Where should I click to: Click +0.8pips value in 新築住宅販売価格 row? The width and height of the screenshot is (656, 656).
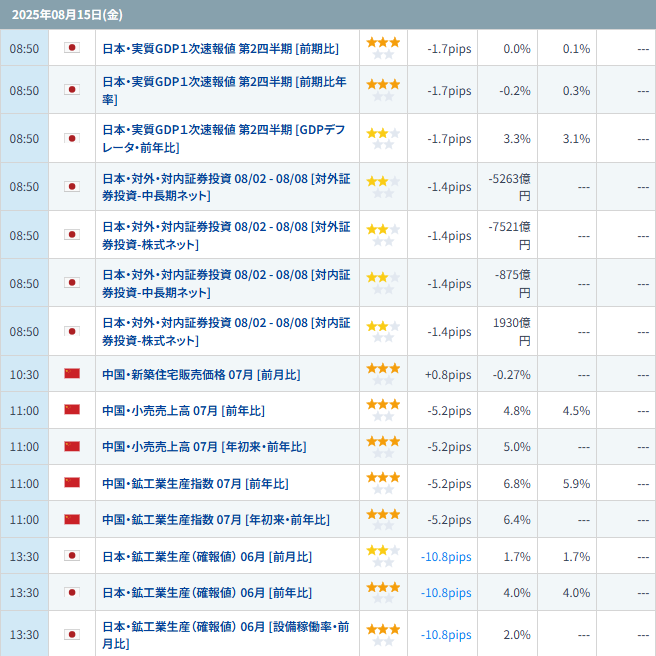[x=448, y=374]
